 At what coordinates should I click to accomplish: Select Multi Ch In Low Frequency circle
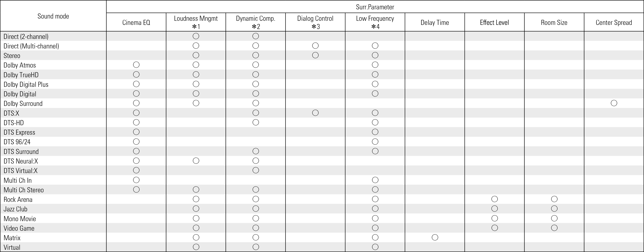coord(375,180)
